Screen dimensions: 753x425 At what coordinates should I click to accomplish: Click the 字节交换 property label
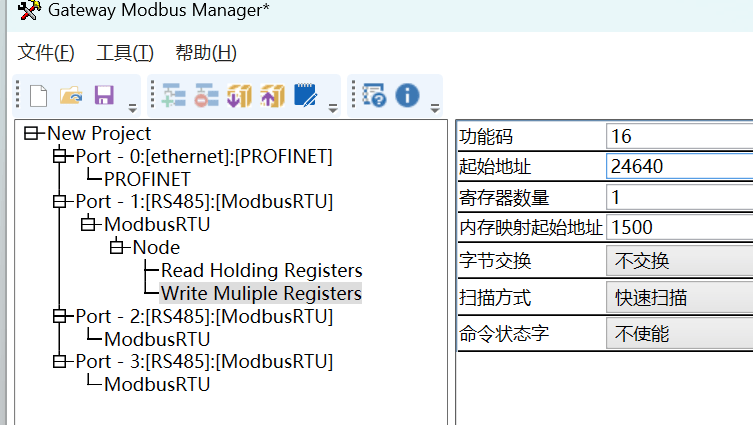coord(495,261)
